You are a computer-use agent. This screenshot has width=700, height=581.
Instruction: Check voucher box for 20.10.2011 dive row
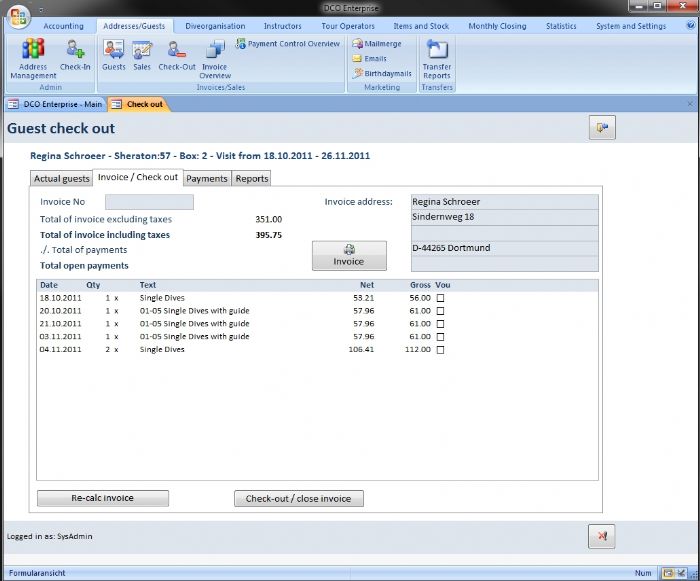coord(440,311)
